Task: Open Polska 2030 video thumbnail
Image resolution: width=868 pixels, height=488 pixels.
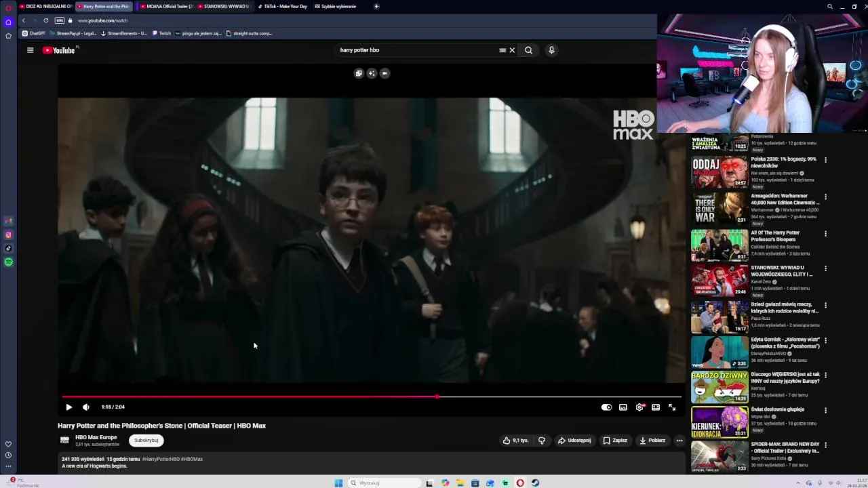Action: (719, 172)
